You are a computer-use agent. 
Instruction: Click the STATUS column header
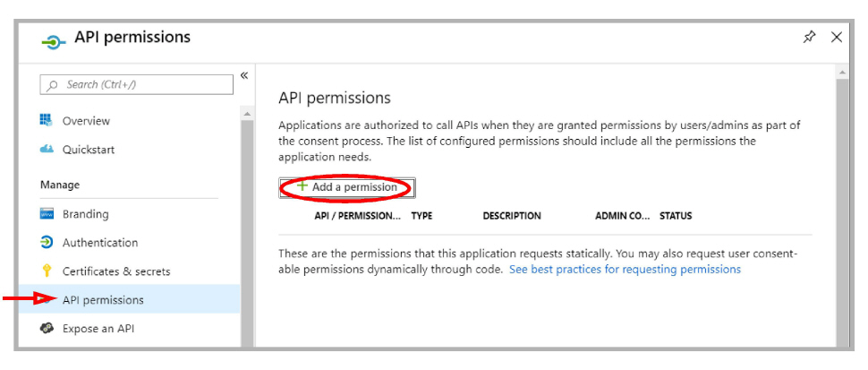[x=676, y=216]
